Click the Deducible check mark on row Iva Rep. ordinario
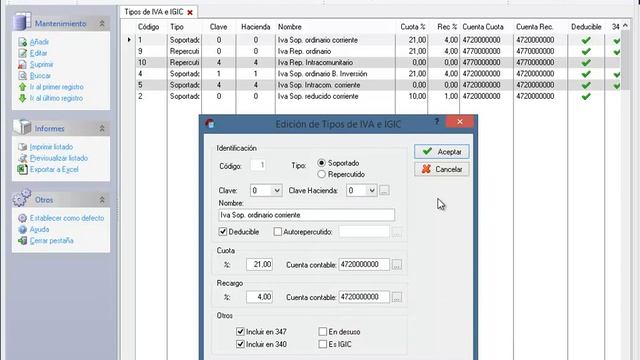The width and height of the screenshot is (640, 360). (x=586, y=51)
